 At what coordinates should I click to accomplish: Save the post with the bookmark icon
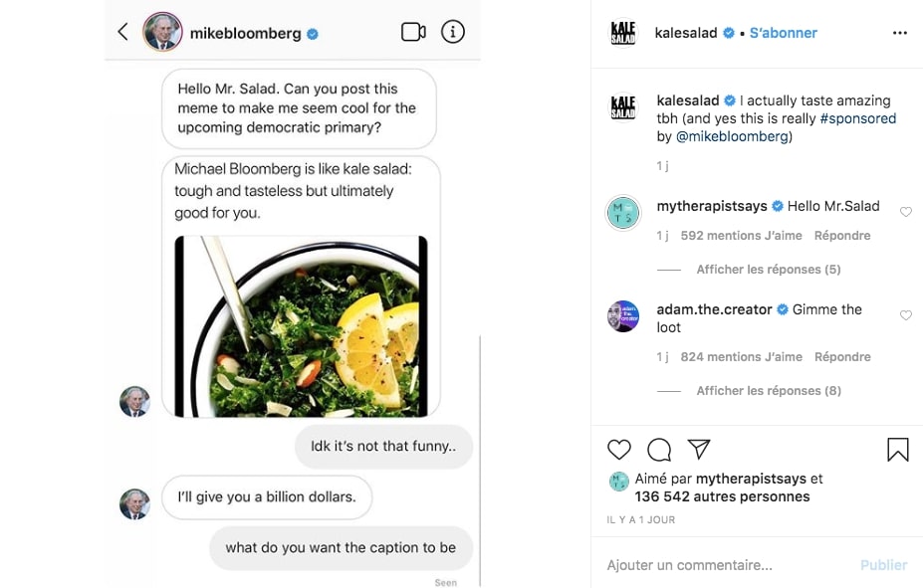pos(897,450)
